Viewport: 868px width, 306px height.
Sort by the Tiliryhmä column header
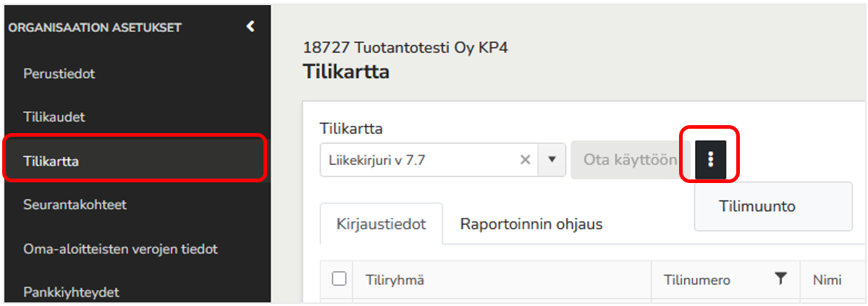pyautogui.click(x=394, y=280)
